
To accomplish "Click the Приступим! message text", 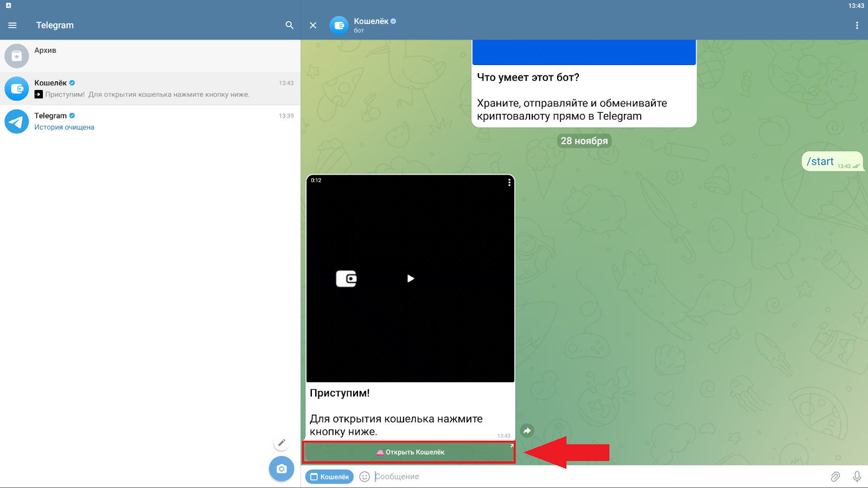I will (340, 393).
